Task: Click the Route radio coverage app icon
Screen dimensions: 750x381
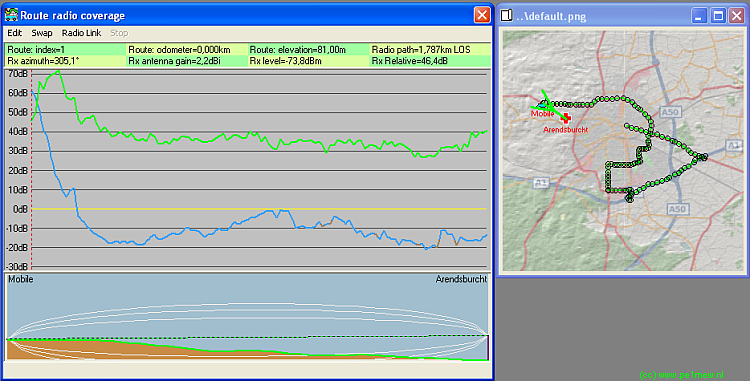Action: pos(11,15)
